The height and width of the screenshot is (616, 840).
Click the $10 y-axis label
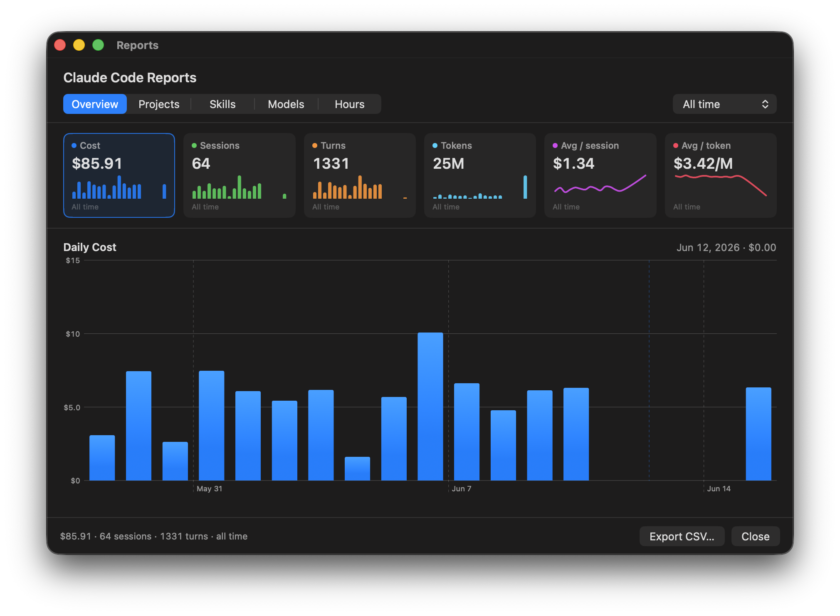[x=73, y=334]
